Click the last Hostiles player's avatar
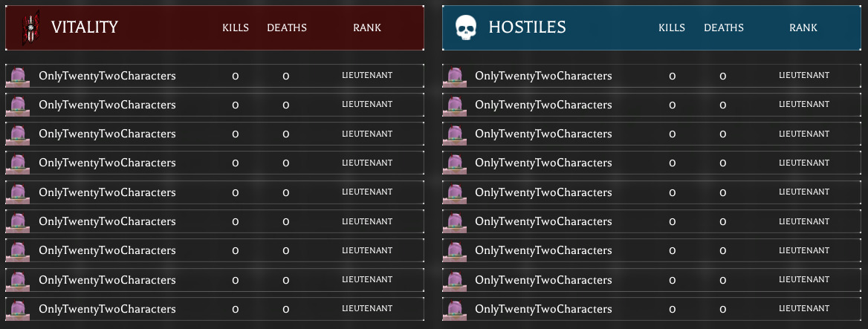This screenshot has height=329, width=868. [x=455, y=309]
